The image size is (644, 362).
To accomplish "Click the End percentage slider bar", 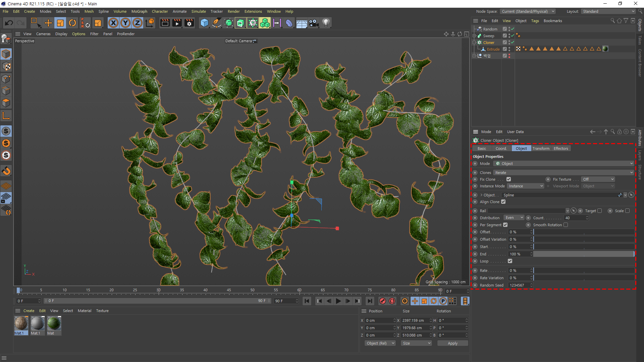I will [584, 254].
